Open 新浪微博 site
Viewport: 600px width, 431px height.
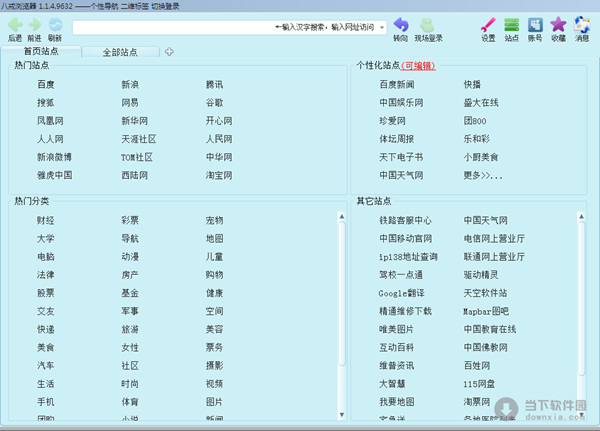pos(54,157)
